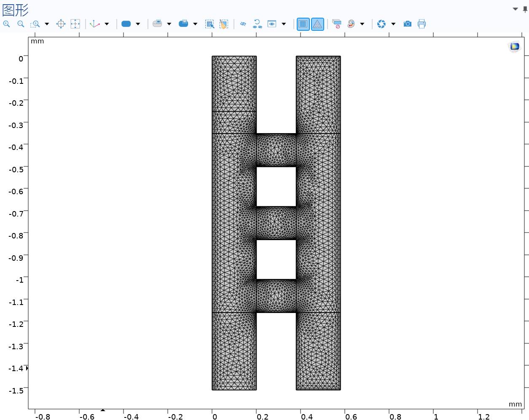Pin the 图形 panel with pushpin
Image resolution: width=529 pixels, height=420 pixels.
coord(525,9)
